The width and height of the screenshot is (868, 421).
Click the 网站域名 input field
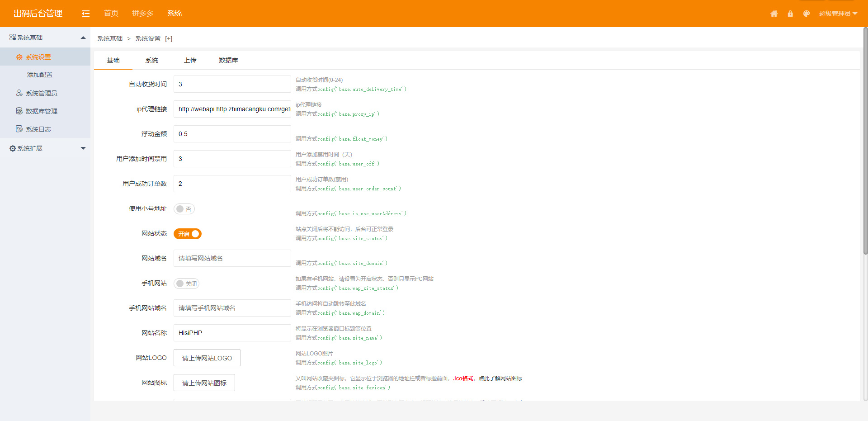click(232, 258)
